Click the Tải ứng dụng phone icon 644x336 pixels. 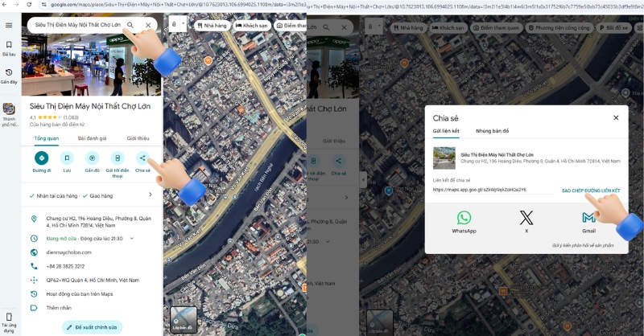(x=9, y=317)
